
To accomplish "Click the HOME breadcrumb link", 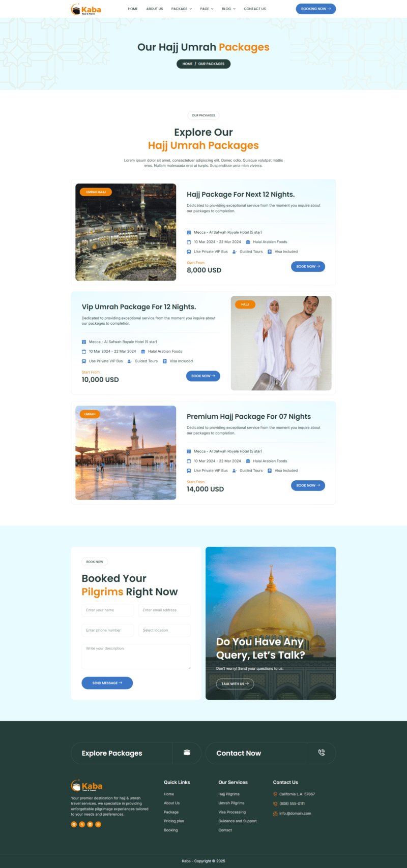I will (187, 64).
